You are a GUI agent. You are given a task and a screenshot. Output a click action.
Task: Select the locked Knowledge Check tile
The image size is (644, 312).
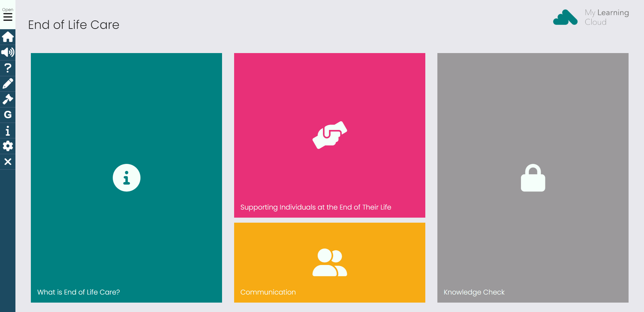(x=533, y=178)
